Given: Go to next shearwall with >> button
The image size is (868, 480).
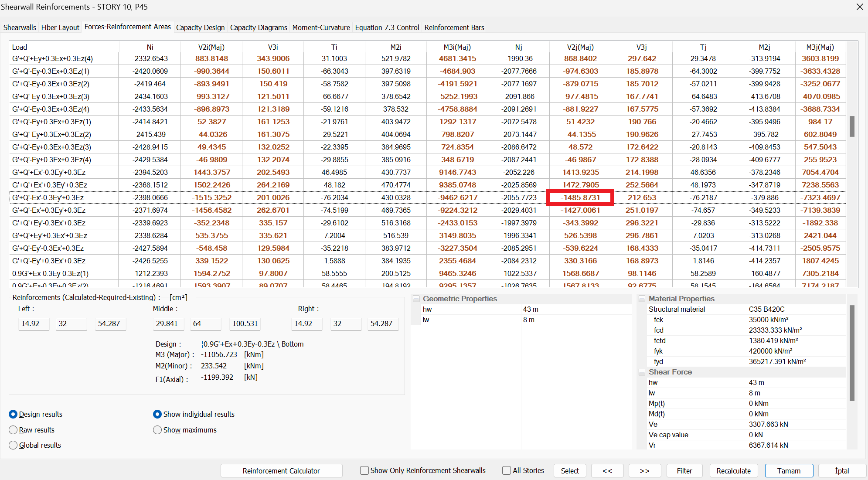Looking at the screenshot, I should [644, 471].
